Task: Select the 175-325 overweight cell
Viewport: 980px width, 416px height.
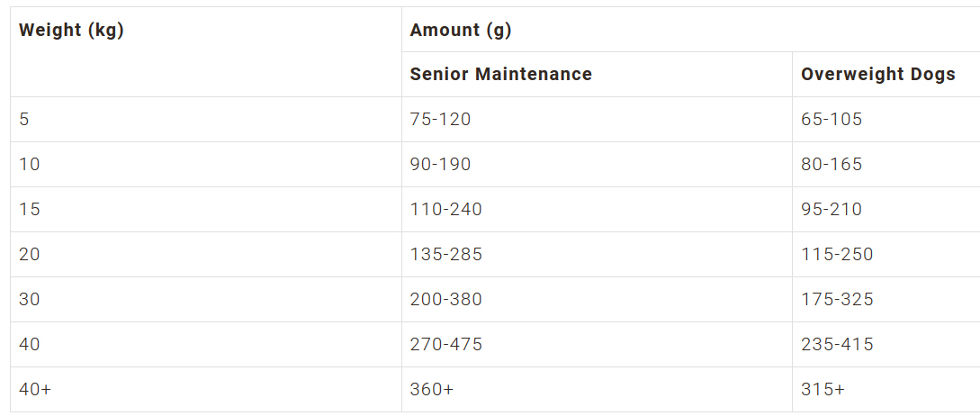Action: (x=886, y=300)
